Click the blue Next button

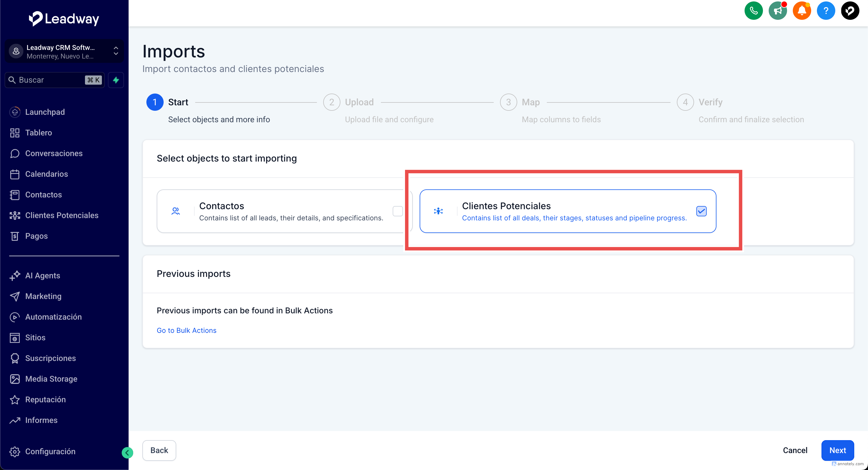point(837,450)
